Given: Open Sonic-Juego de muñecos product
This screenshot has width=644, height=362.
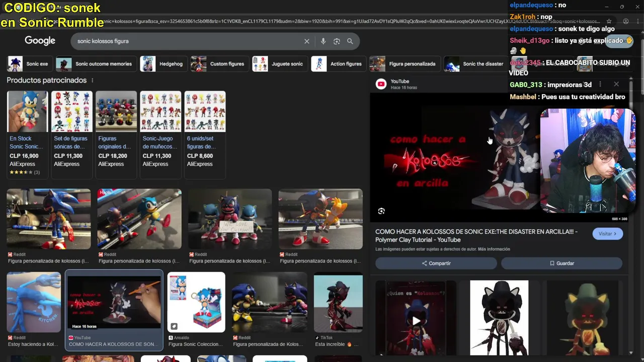Looking at the screenshot, I should tap(160, 135).
